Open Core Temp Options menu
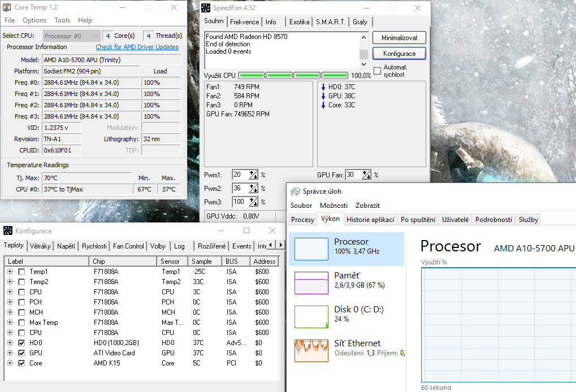576x392 pixels. point(34,20)
